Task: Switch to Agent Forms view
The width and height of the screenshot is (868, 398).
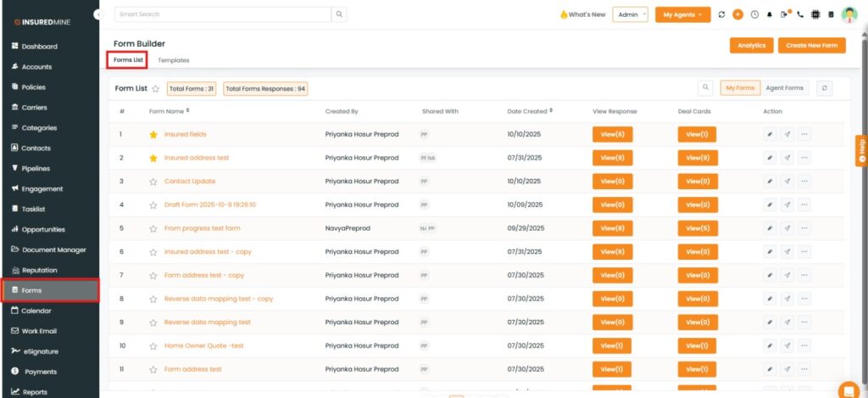Action: 784,87
